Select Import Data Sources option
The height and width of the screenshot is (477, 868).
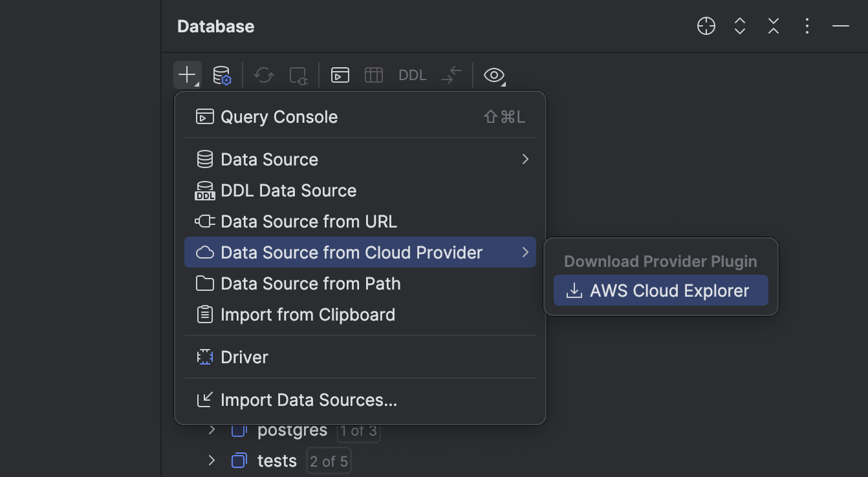point(309,399)
